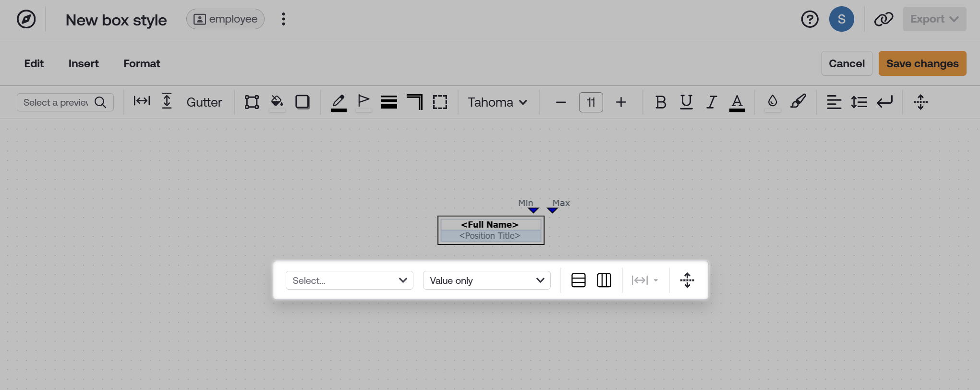Image resolution: width=980 pixels, height=390 pixels.
Task: Click the Cancel button
Action: tap(847, 63)
